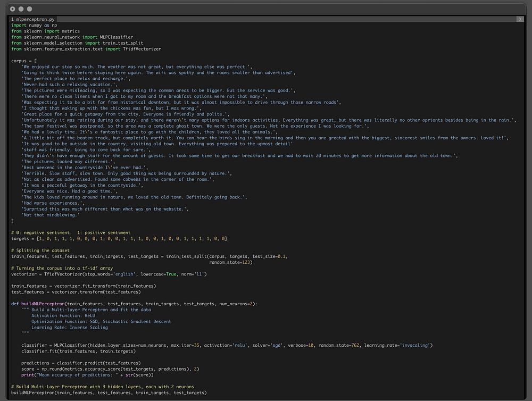
Task: Click 'It was a peaceful getaway' line
Action: pos(82,186)
